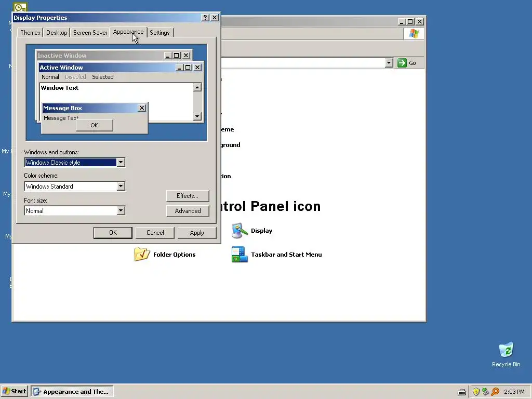The width and height of the screenshot is (532, 399).
Task: Click the magnifier icon in system tray
Action: click(495, 392)
